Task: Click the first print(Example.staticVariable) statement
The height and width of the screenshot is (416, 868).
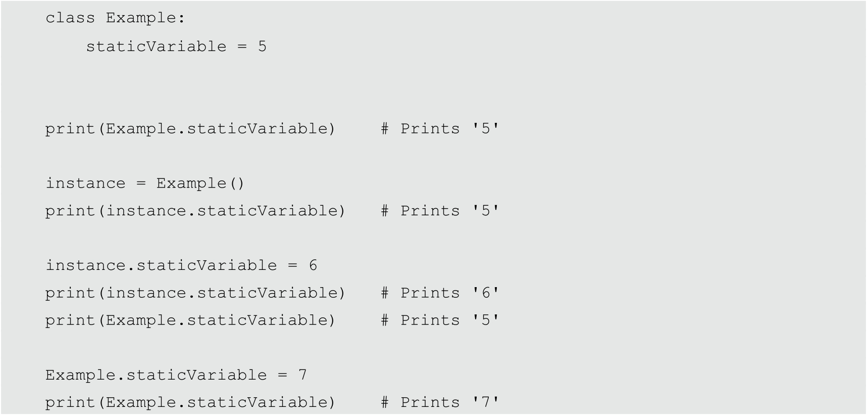Action: [190, 129]
